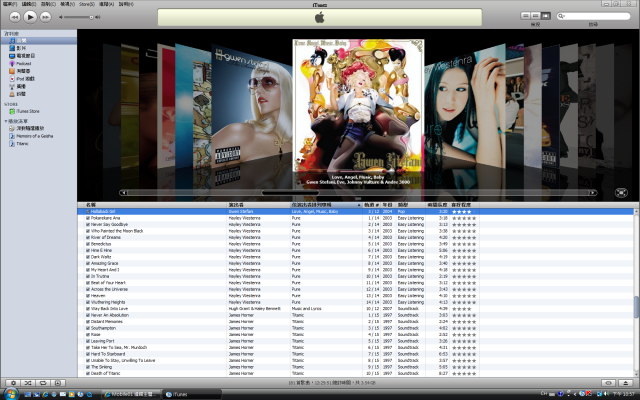The height and width of the screenshot is (400, 640).
Task: Uncheck the River of Dreams checkbox
Action: click(88, 237)
